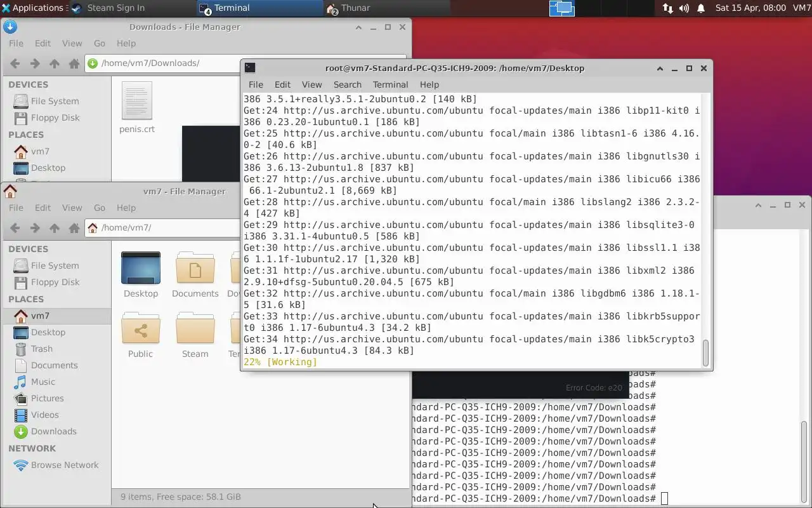Go home in Downloads File Manager toolbar
The width and height of the screenshot is (812, 508).
74,63
